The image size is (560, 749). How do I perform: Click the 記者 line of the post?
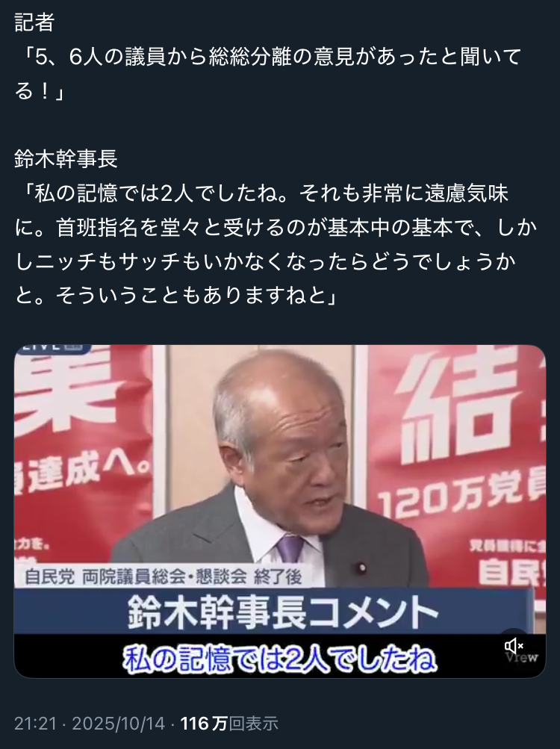click(x=34, y=22)
